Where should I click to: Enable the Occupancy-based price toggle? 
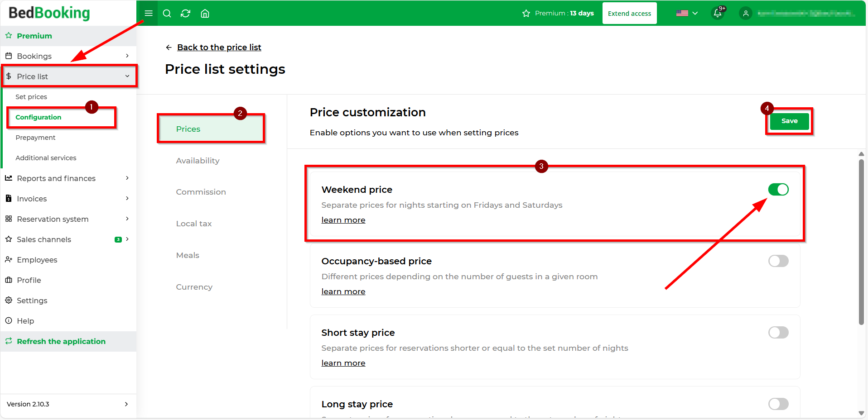pyautogui.click(x=778, y=261)
